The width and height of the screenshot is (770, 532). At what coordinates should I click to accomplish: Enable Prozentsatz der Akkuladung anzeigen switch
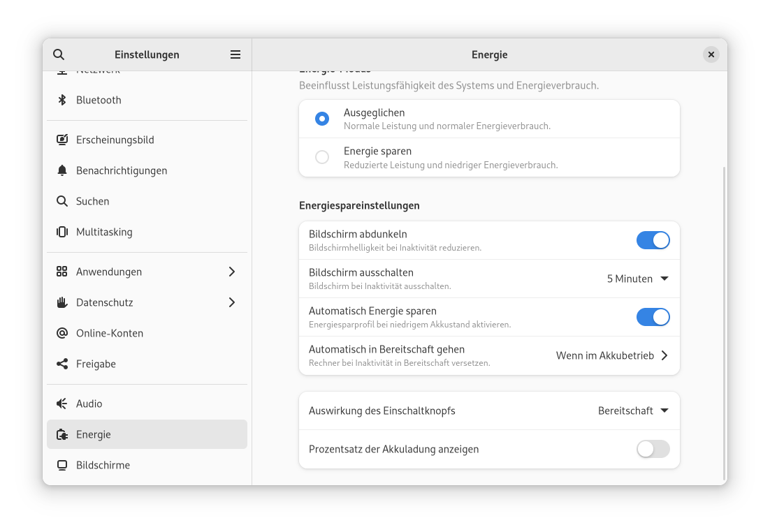click(653, 449)
